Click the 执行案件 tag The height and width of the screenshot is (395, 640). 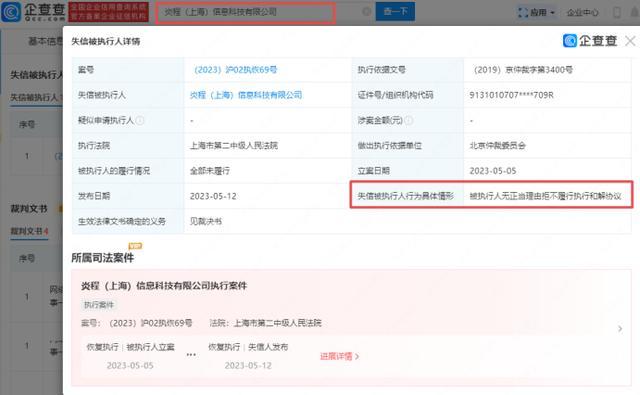(x=99, y=305)
